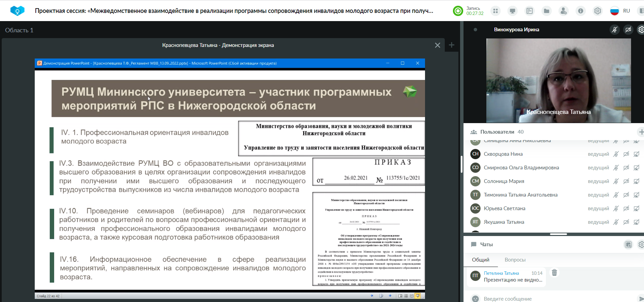Switch PowerPoint to Reading view icon
The width and height of the screenshot is (644, 302).
pyautogui.click(x=412, y=296)
